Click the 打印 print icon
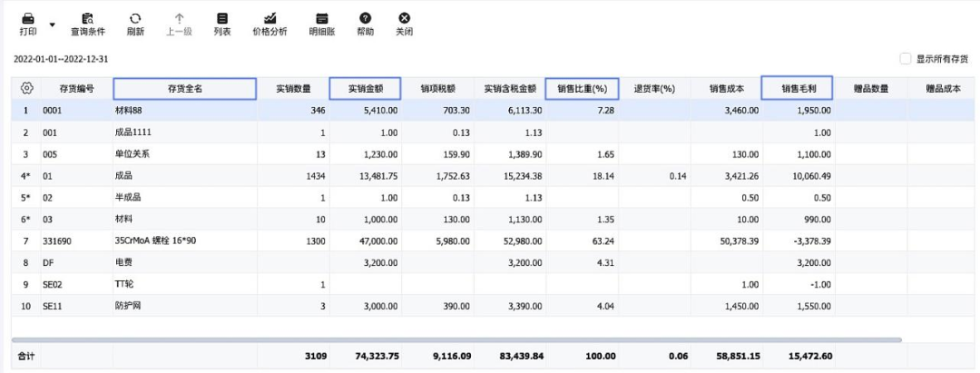 28,19
